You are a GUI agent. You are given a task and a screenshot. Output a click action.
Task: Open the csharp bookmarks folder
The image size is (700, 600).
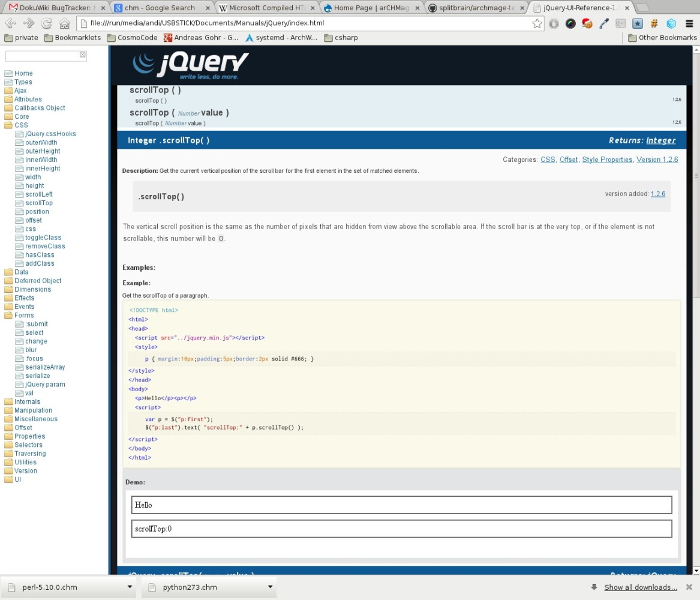341,37
